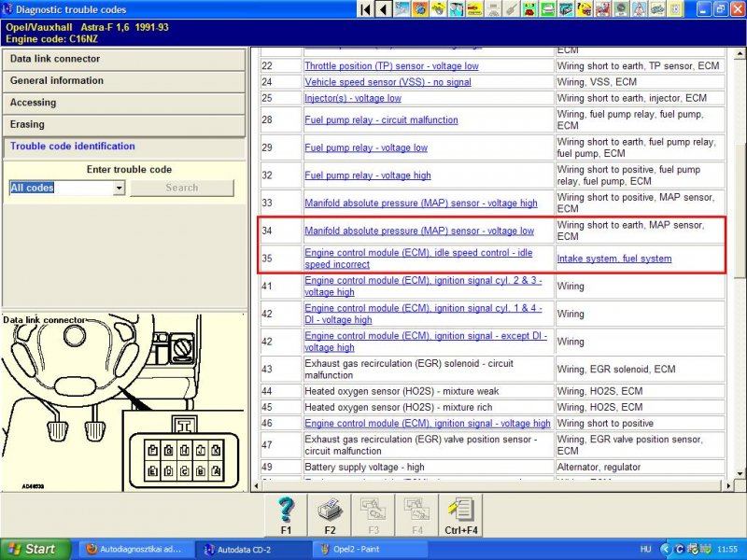Click the vertical scrollbar thumb
This screenshot has height=560, width=747.
[x=740, y=209]
